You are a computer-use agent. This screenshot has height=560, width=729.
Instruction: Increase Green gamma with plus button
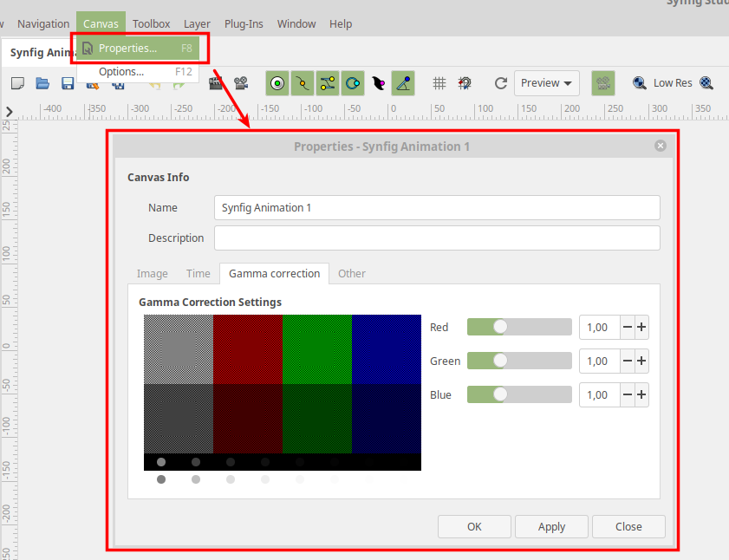click(x=641, y=361)
